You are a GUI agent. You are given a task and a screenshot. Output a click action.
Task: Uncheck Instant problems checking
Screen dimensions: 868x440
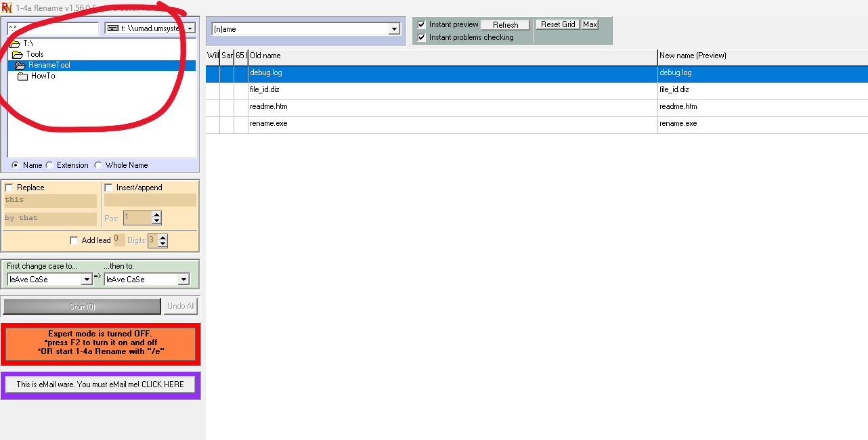(422, 38)
